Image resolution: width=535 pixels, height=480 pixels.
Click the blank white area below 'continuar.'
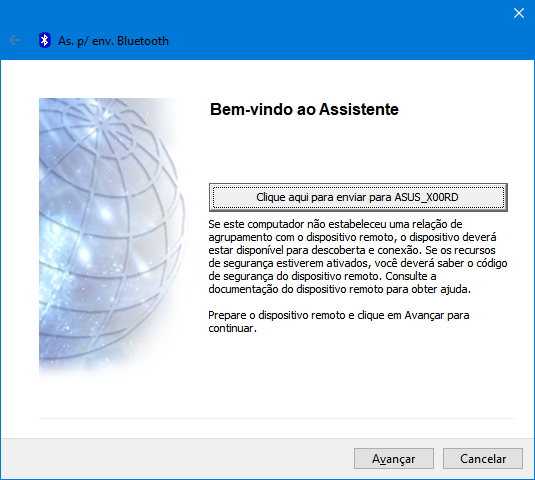pyautogui.click(x=358, y=372)
